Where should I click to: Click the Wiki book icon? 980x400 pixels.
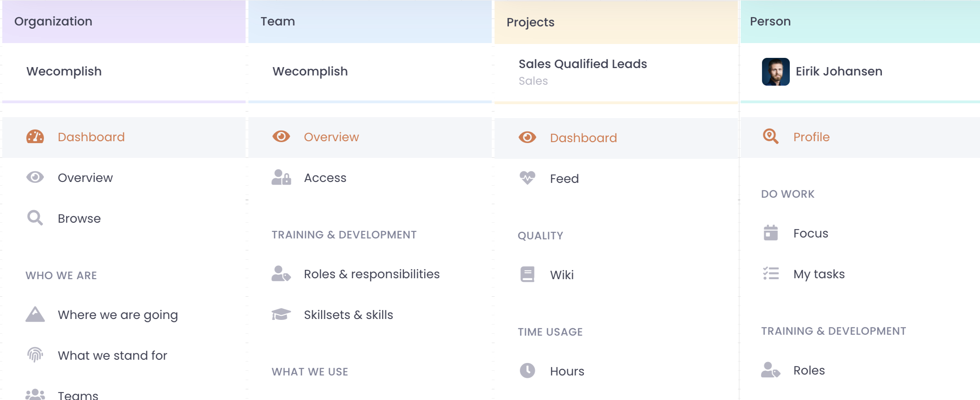pos(527,275)
